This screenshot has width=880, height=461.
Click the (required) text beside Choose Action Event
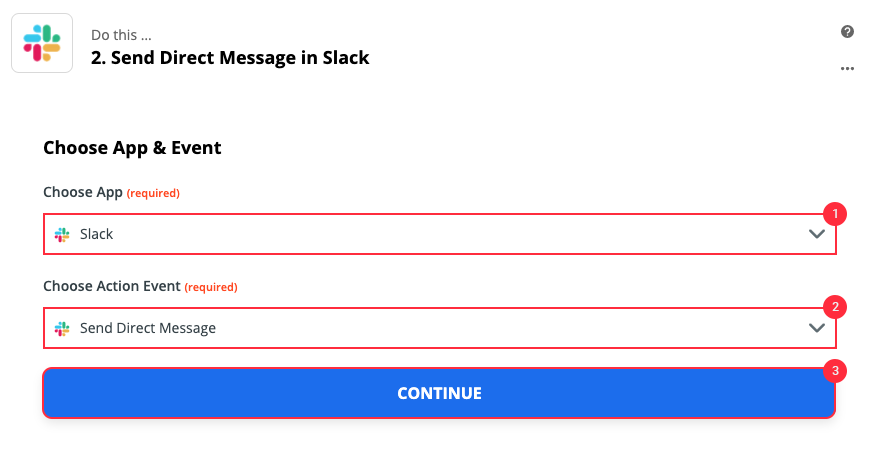(x=211, y=287)
